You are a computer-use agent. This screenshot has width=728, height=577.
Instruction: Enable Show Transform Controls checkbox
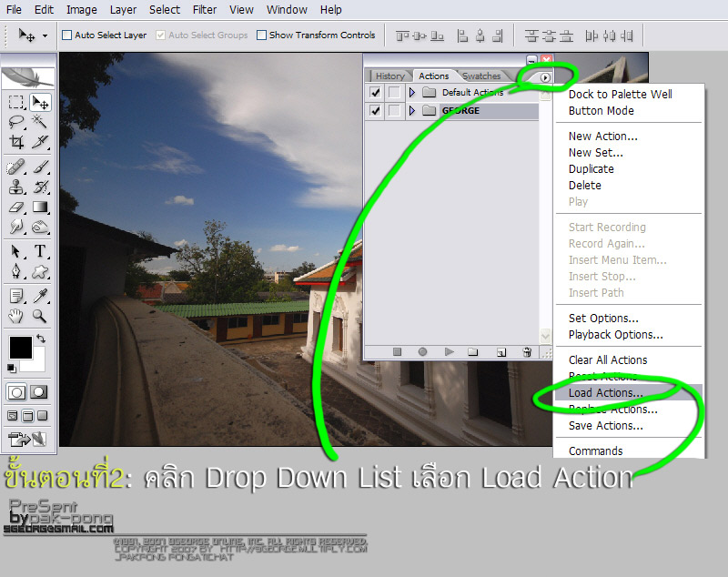[262, 35]
